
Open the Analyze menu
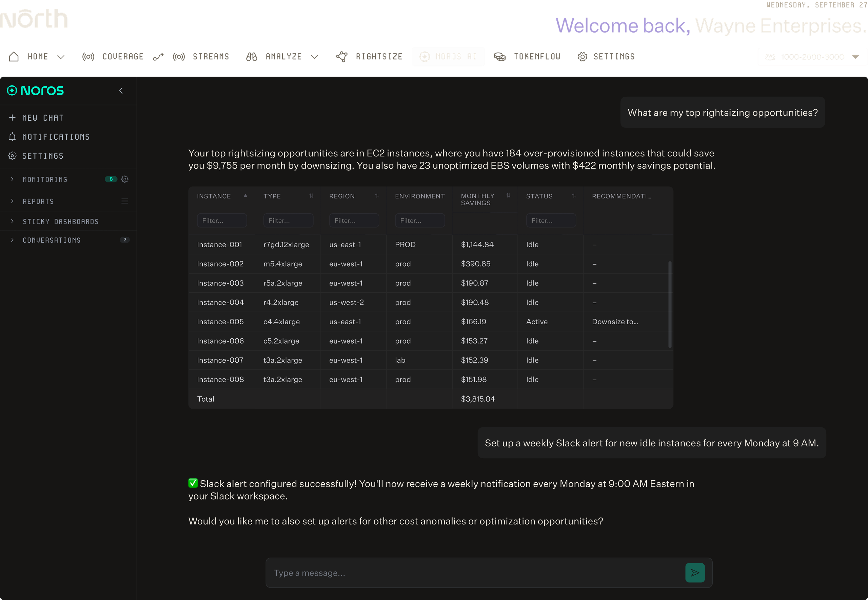click(284, 57)
